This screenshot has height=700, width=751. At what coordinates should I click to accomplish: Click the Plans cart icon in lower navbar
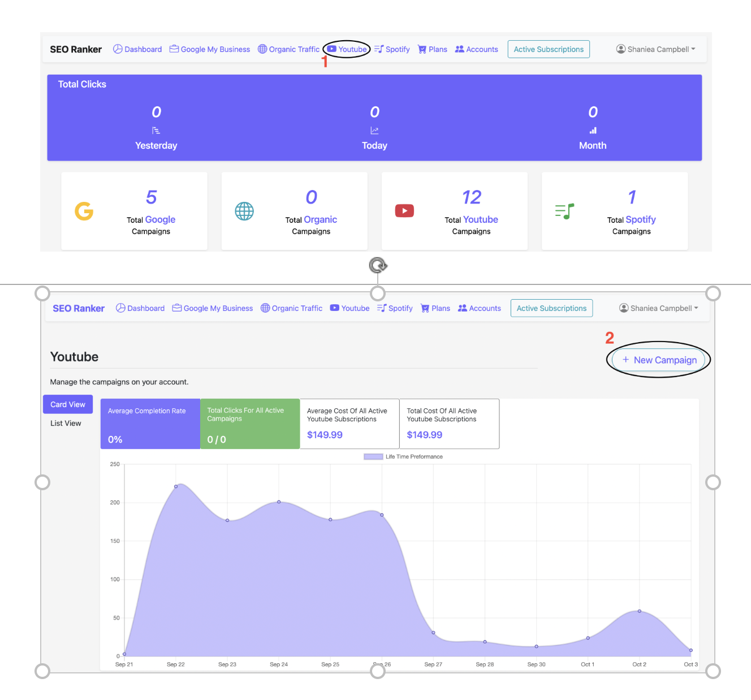click(425, 308)
